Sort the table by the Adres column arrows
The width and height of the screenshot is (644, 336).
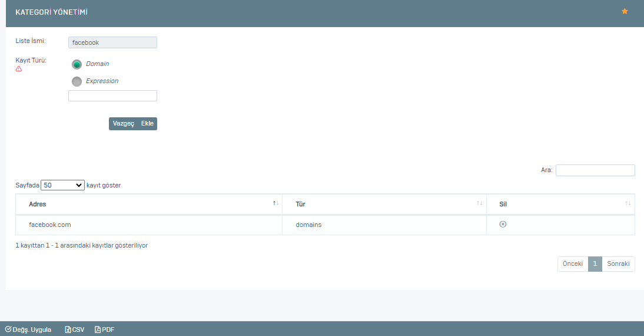click(275, 203)
